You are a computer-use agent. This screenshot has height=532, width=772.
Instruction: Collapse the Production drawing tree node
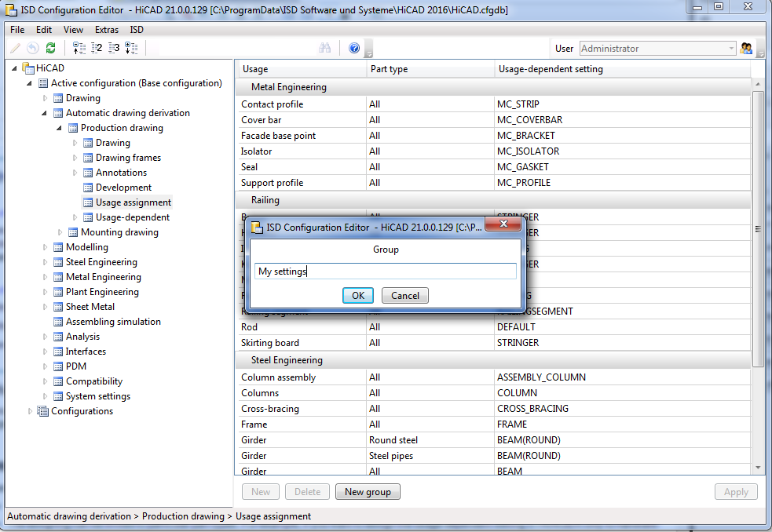pyautogui.click(x=60, y=128)
